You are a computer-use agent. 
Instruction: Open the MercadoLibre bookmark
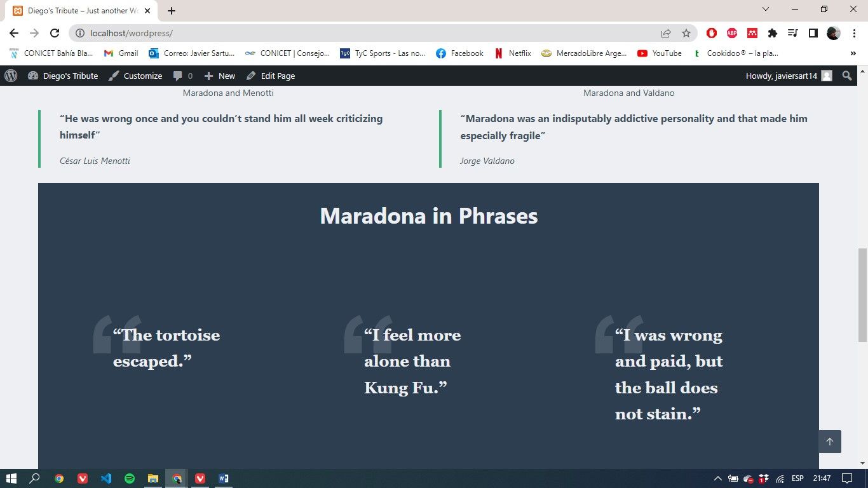[585, 53]
